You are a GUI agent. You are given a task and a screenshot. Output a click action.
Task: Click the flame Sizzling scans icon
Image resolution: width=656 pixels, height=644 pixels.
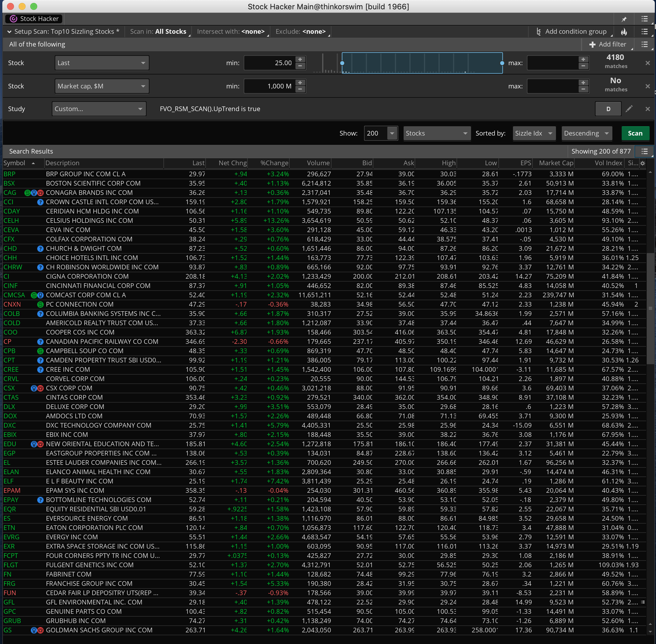point(624,31)
